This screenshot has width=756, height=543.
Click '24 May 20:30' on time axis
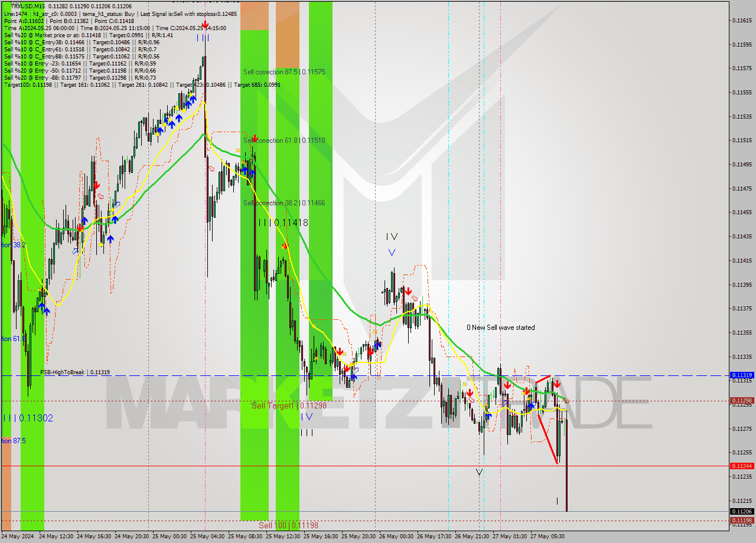pyautogui.click(x=132, y=537)
